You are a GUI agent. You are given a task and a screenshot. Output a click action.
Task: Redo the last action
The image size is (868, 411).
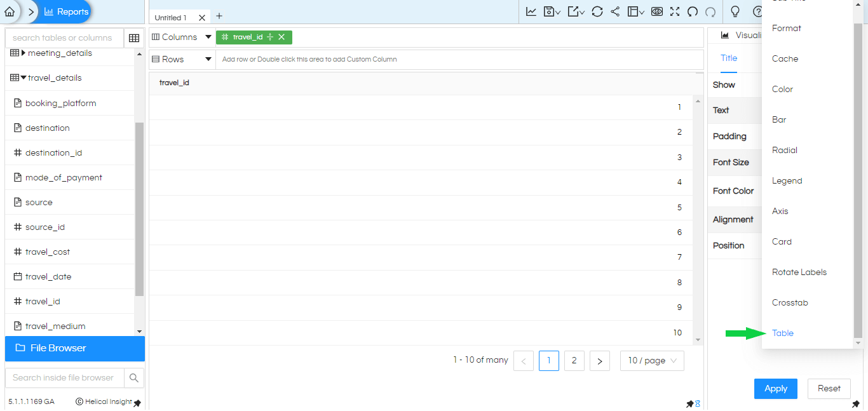(710, 11)
